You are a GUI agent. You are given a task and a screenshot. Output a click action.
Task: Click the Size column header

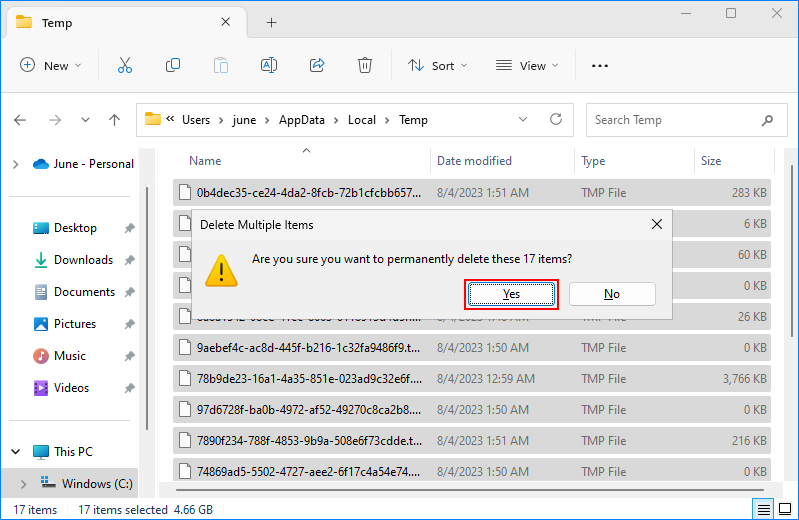pyautogui.click(x=711, y=161)
